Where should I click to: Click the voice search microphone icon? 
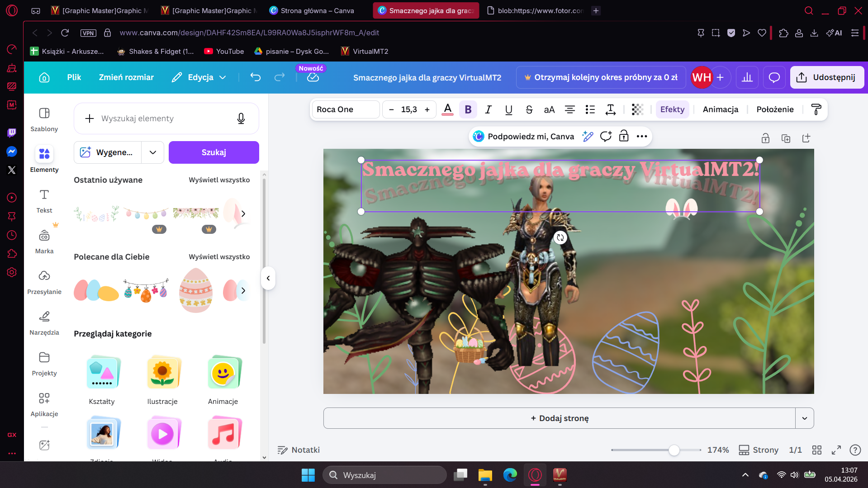click(241, 118)
